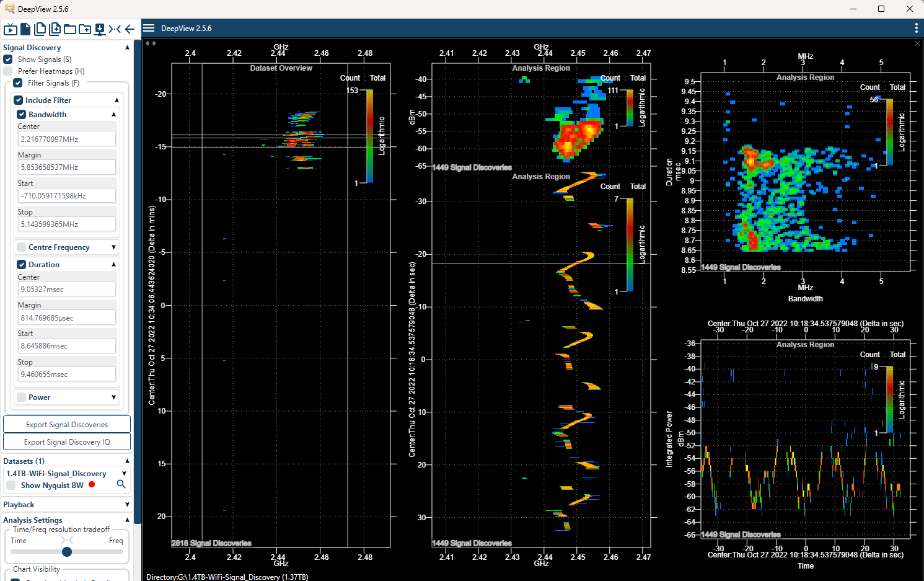This screenshot has width=924, height=581.
Task: Expand the Centre Frequency filter section
Action: [x=113, y=247]
